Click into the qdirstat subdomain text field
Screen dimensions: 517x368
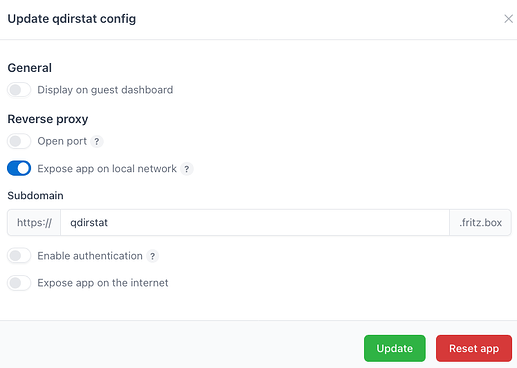[x=255, y=222]
